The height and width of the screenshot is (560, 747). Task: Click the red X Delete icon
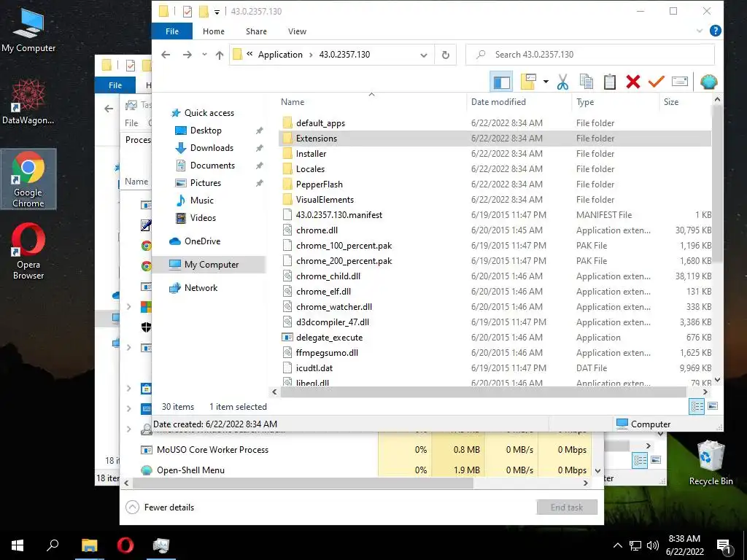point(633,82)
